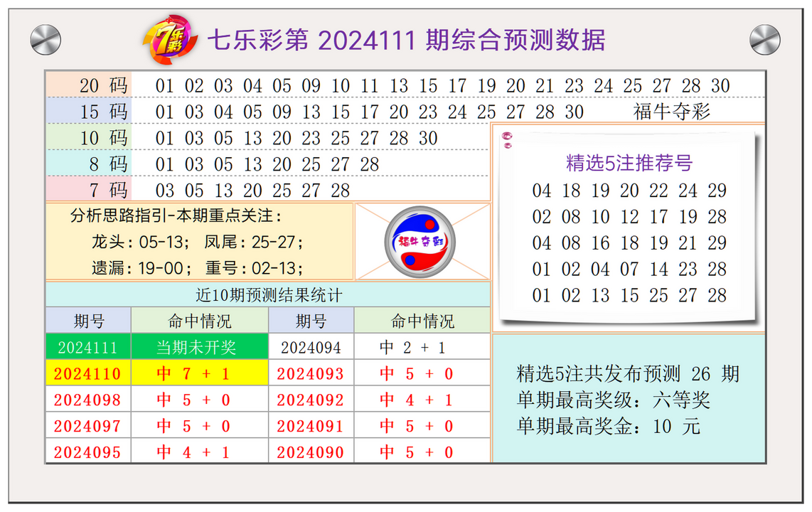Click the 2024092 period cell
Image resolution: width=812 pixels, height=512 pixels.
click(311, 400)
